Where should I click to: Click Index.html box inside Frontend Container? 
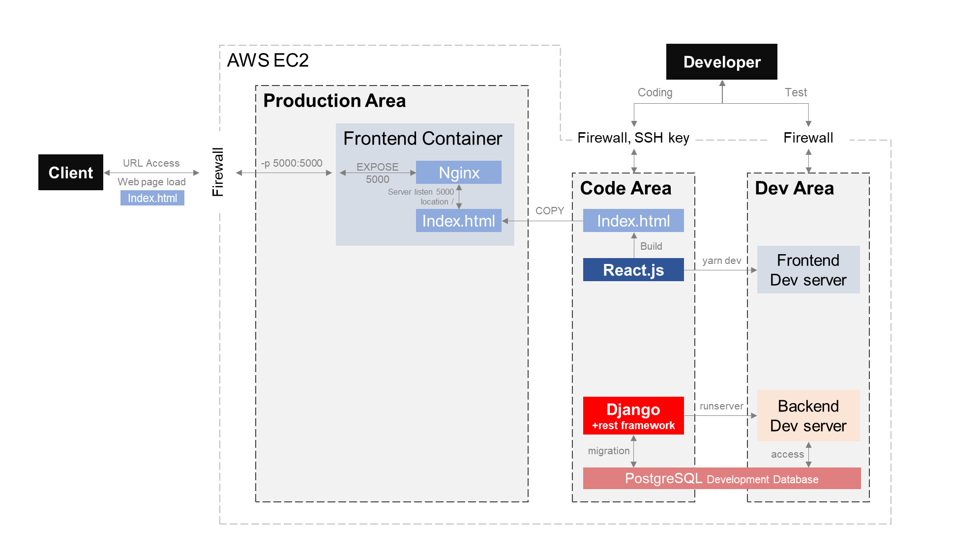point(458,221)
